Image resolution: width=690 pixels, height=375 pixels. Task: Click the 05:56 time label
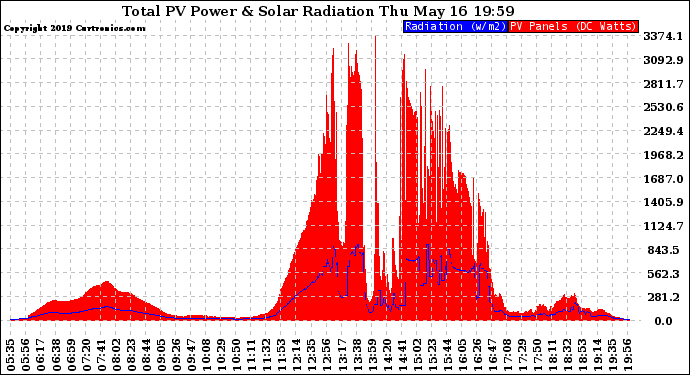click(26, 355)
